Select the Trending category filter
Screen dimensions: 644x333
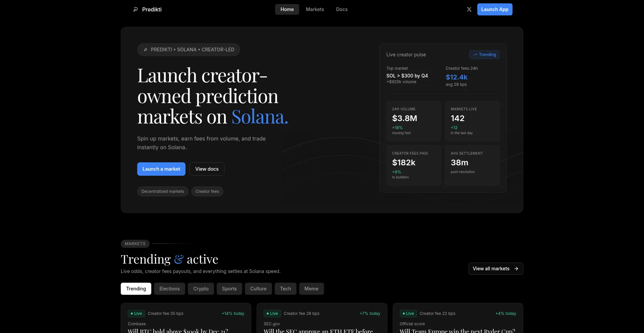pyautogui.click(x=136, y=289)
